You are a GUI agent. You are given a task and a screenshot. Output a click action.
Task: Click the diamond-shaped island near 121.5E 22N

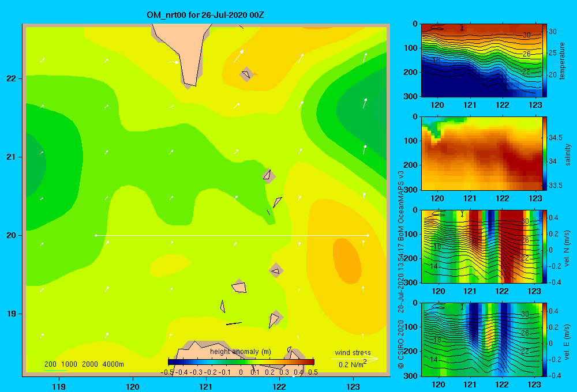tap(246, 74)
